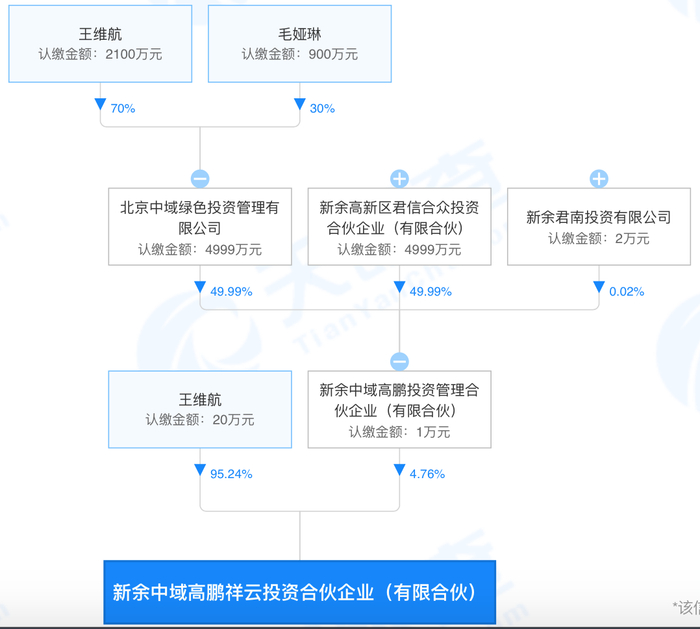Select 北京中域绿色投资管理有限公司 company card

click(200, 227)
